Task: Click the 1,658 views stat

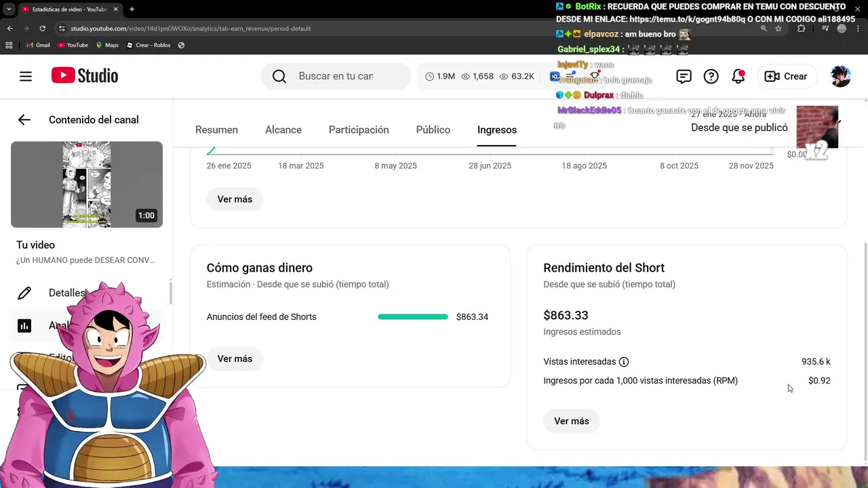Action: (x=477, y=77)
